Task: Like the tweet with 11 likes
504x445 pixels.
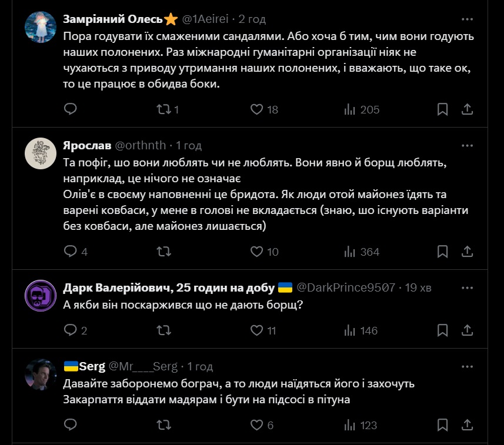Action: pyautogui.click(x=256, y=330)
